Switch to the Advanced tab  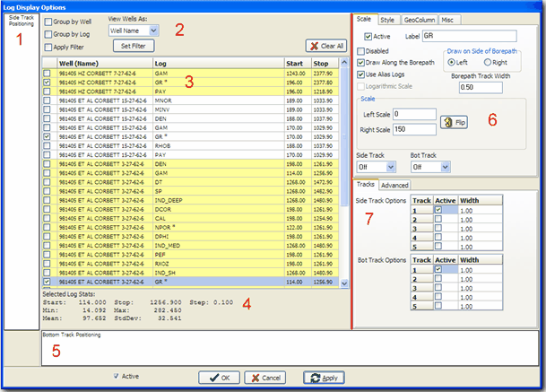(x=394, y=185)
